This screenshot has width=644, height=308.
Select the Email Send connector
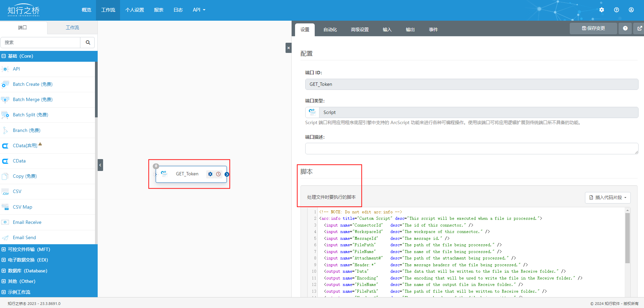[x=24, y=237]
